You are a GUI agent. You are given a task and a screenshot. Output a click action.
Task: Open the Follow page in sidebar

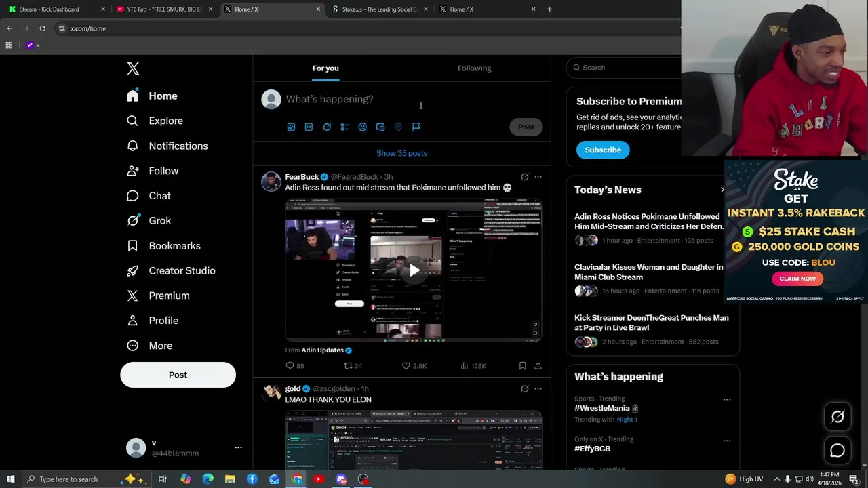pos(153,171)
